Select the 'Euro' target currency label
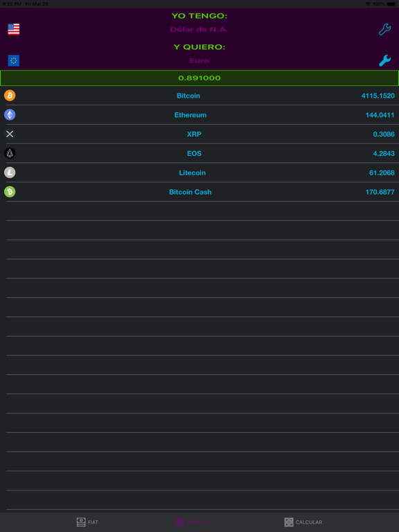This screenshot has width=399, height=532. pos(199,61)
